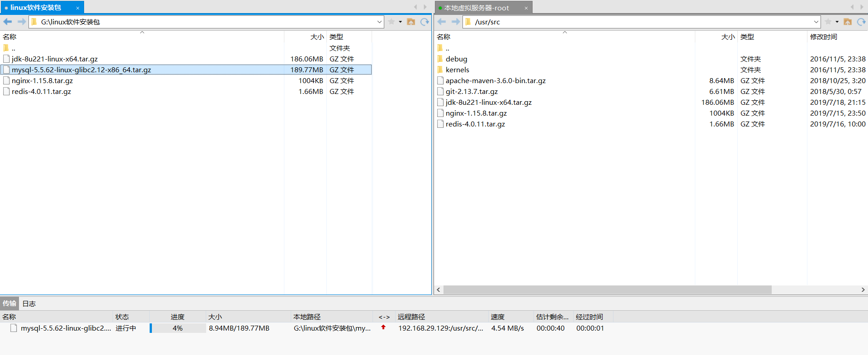Open the 日志 tab
The width and height of the screenshot is (868, 355).
pyautogui.click(x=29, y=304)
